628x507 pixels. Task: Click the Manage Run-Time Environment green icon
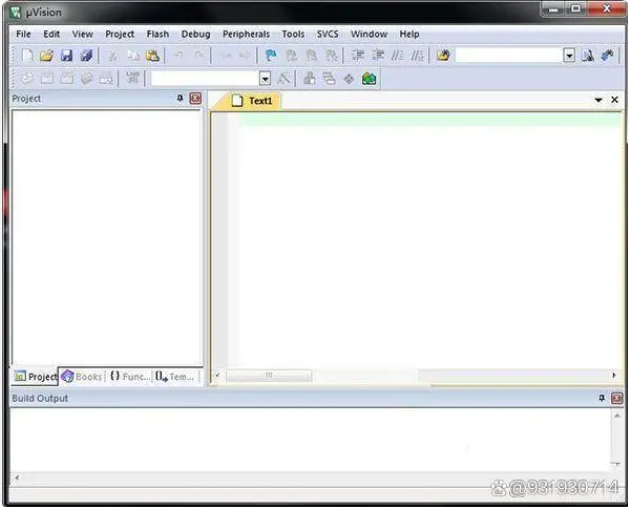tap(369, 78)
